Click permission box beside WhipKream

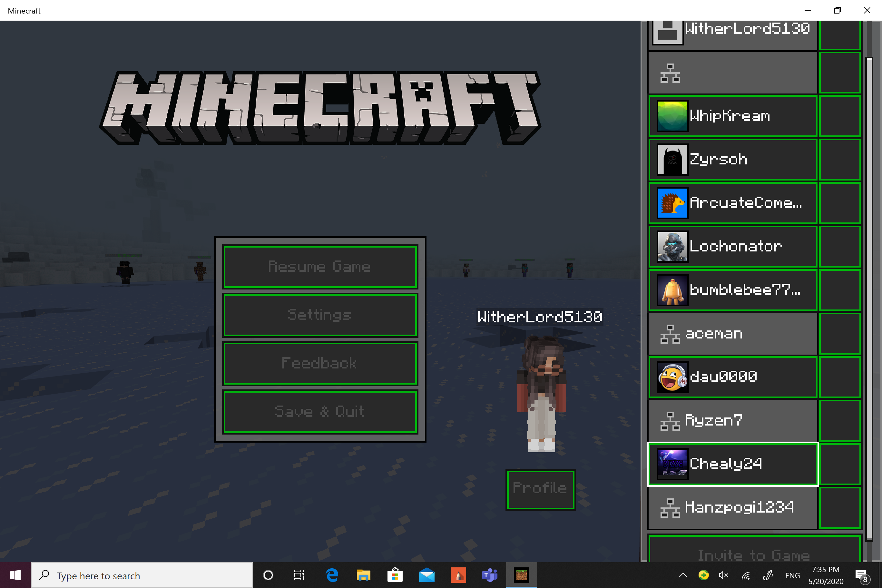coord(840,116)
